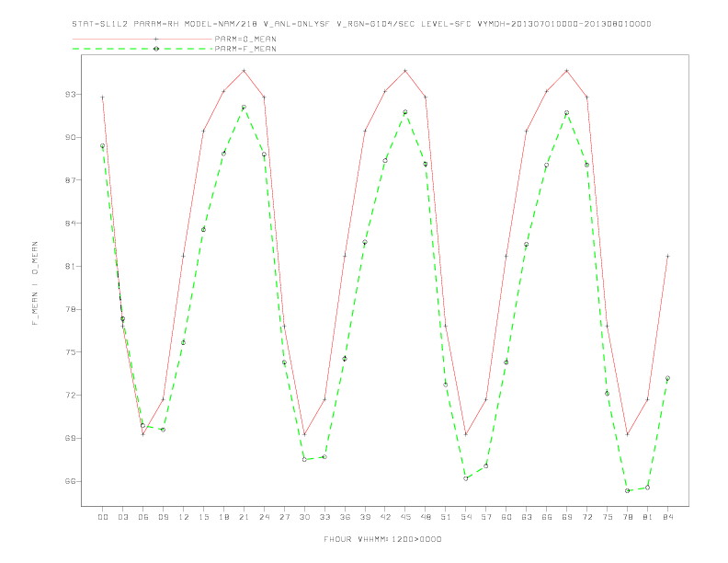Select O_MEAN plus marker at forecast hour 00
728x563 pixels.
click(x=103, y=98)
